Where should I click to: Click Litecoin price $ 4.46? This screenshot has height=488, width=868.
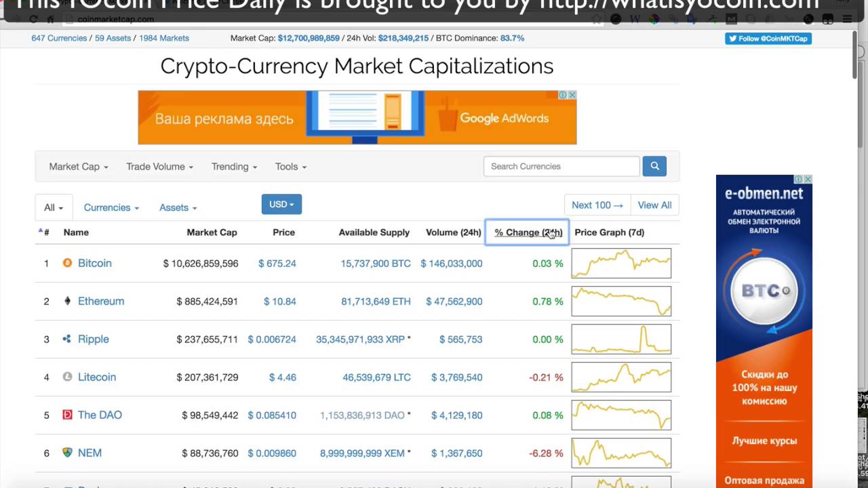point(283,378)
